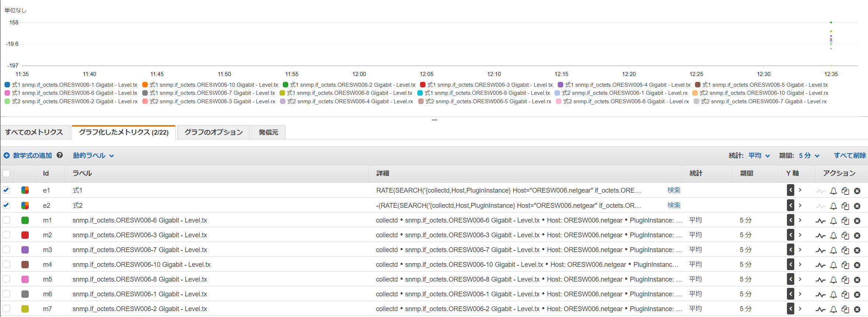Image resolution: width=868 pixels, height=317 pixels.
Task: Change the green color swatch of m1
Action: pos(25,220)
